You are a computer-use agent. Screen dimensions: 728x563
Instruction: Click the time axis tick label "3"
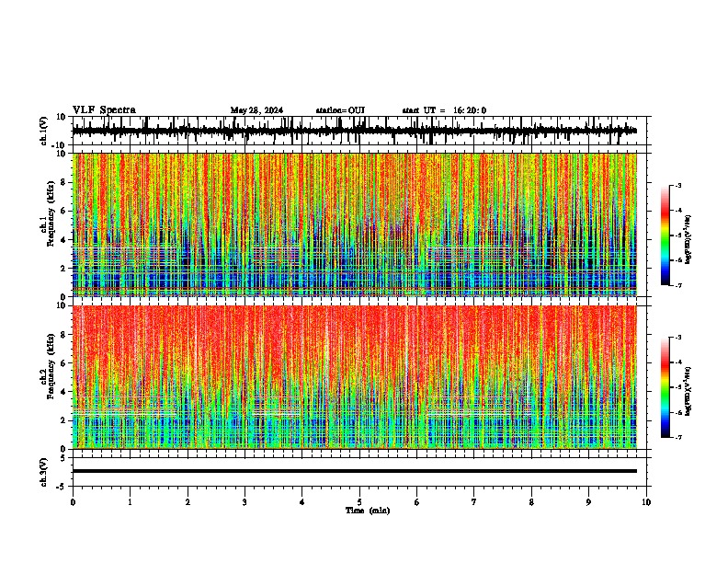click(x=245, y=502)
